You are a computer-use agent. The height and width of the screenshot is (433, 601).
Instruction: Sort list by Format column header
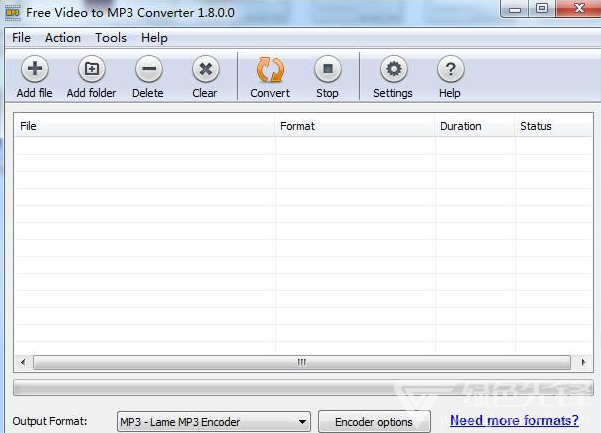[x=355, y=126]
